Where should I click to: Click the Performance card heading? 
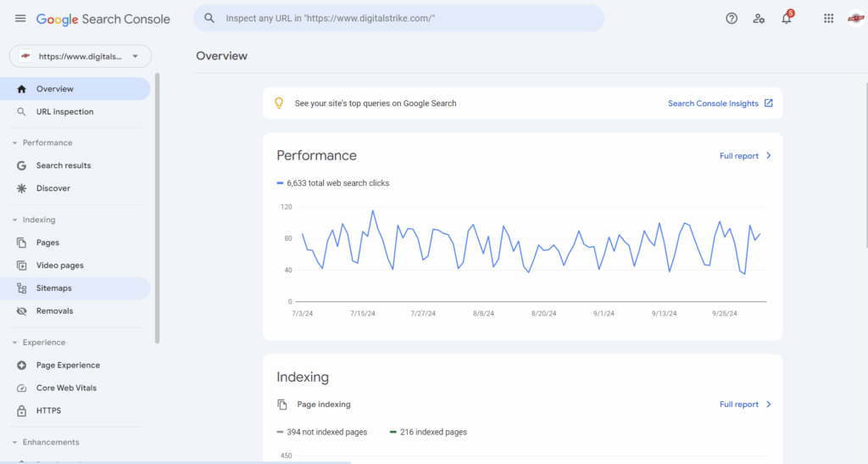(316, 155)
